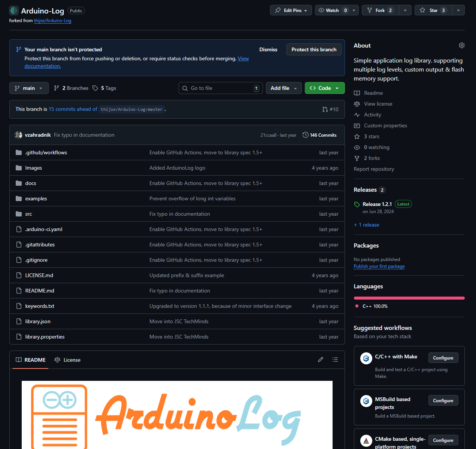
Task: Click the pull request #10 icon
Action: [325, 109]
